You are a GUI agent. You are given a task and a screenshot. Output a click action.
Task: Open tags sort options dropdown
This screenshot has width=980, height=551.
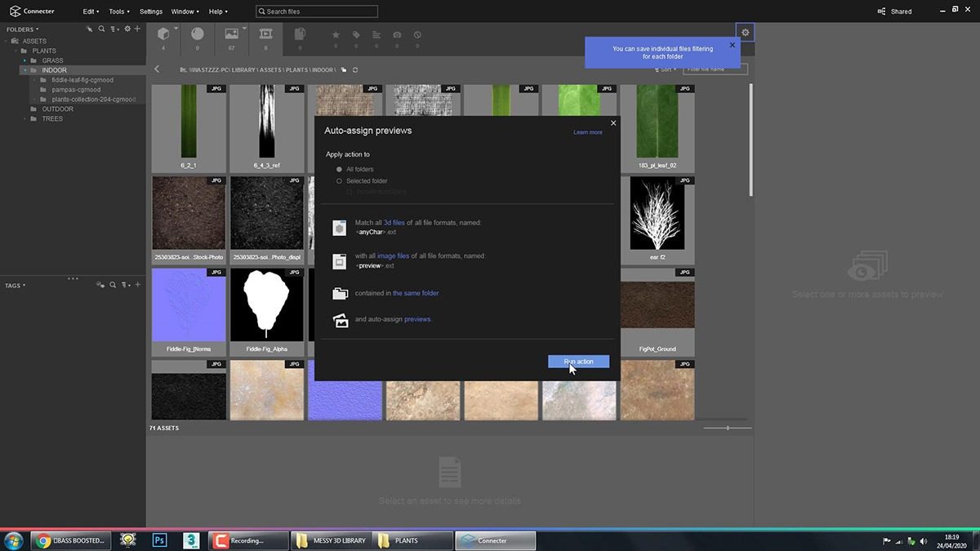pos(125,285)
